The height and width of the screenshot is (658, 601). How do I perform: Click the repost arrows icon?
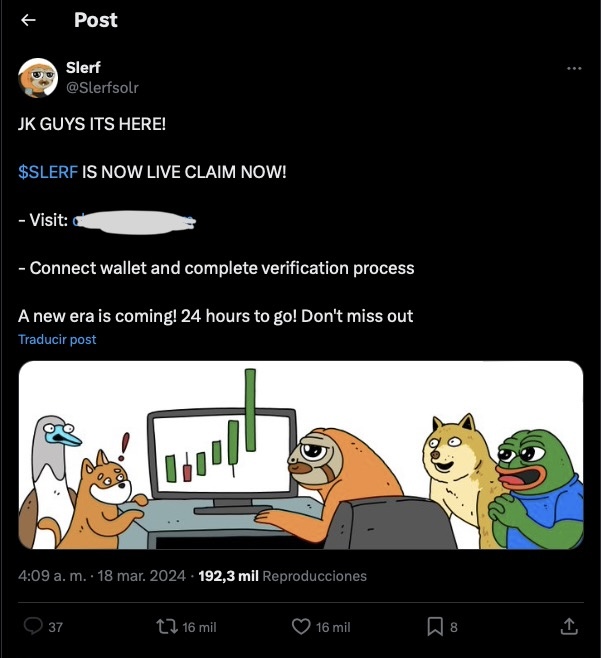(166, 626)
